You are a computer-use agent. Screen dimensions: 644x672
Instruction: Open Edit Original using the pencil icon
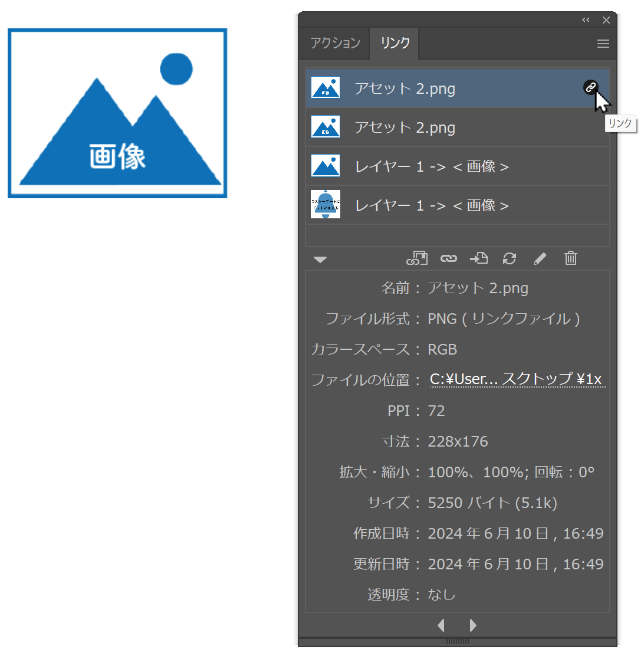point(540,258)
